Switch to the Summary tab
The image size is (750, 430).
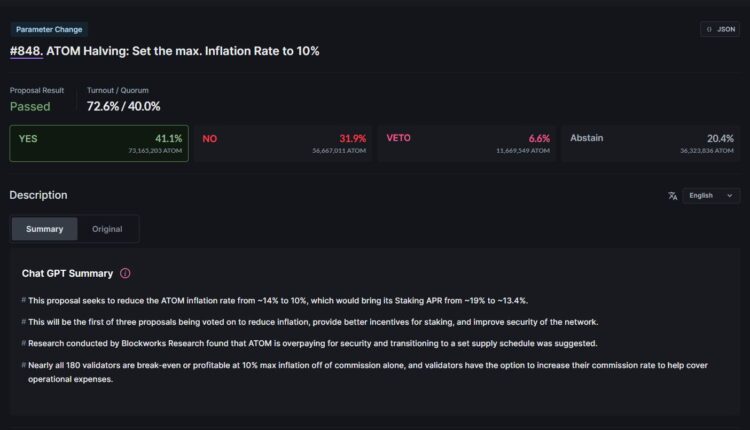coord(44,229)
